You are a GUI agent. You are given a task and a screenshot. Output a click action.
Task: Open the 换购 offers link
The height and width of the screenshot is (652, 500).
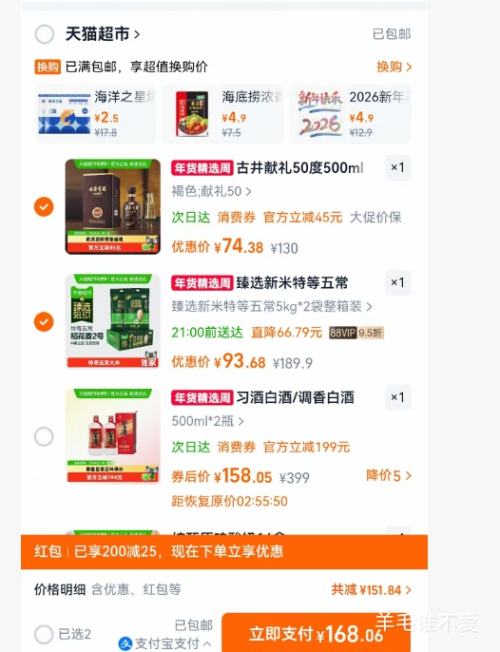coord(394,67)
